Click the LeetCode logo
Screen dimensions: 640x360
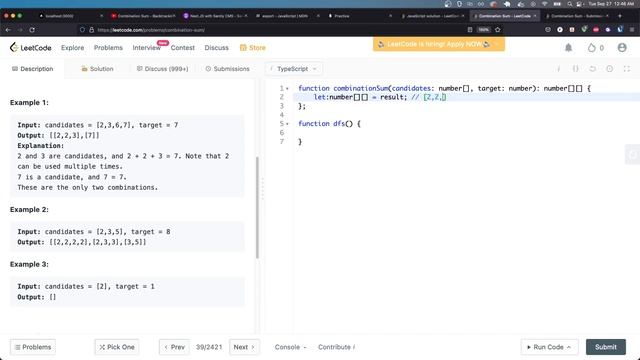click(x=31, y=48)
